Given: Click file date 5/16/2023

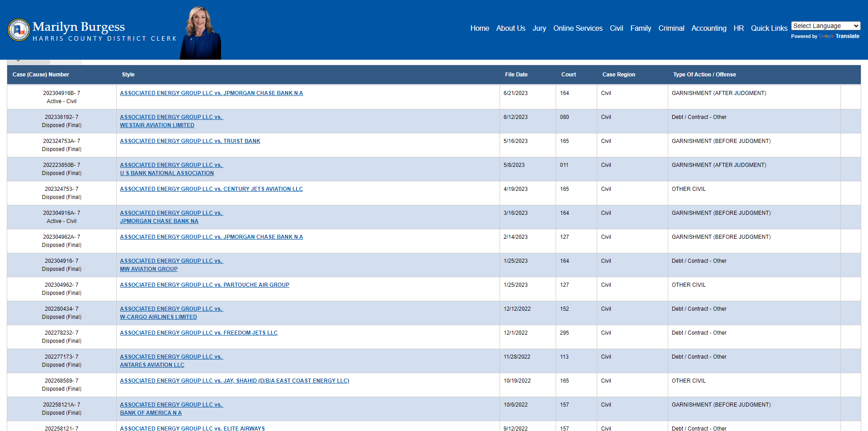Looking at the screenshot, I should click(515, 141).
